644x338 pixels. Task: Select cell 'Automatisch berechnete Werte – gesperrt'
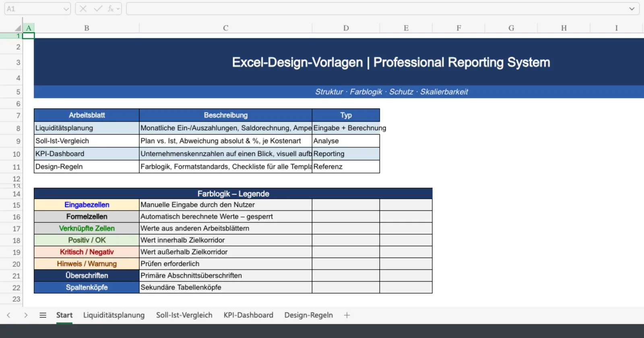click(x=225, y=216)
